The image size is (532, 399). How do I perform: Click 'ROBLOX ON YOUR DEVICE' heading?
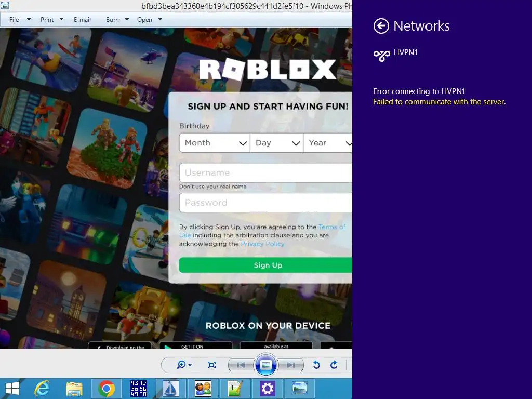(268, 326)
